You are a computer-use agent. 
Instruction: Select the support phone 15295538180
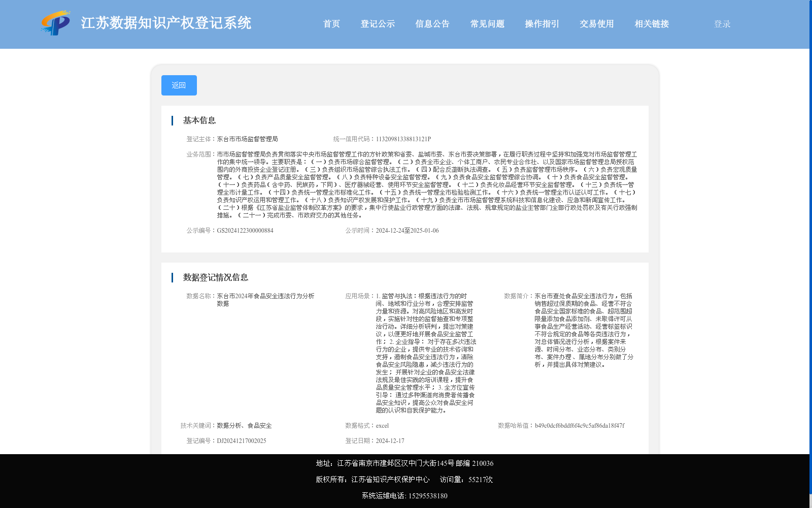pyautogui.click(x=428, y=496)
